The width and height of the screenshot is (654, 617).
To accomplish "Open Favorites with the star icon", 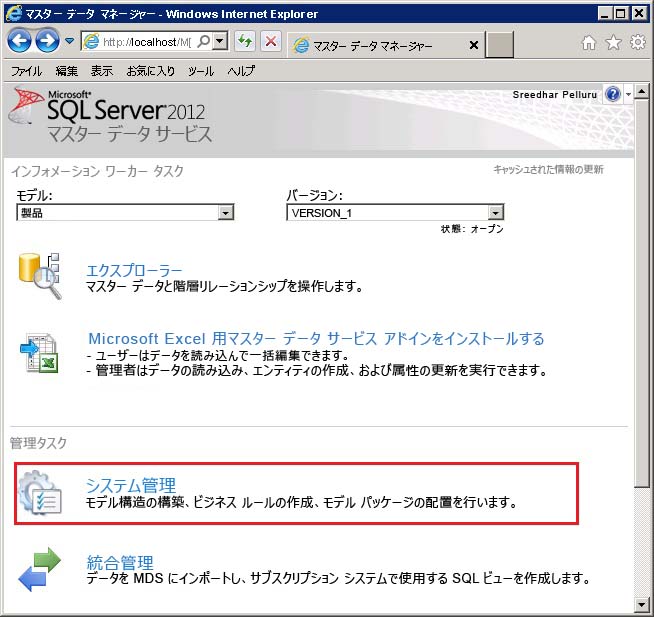I will click(613, 43).
